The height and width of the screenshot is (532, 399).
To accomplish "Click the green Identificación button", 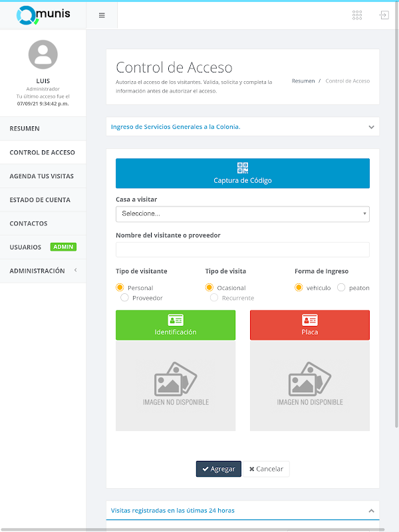I will [176, 325].
